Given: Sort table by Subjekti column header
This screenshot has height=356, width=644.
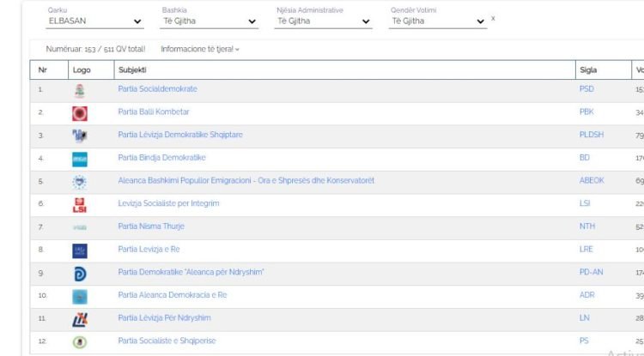Looking at the screenshot, I should point(132,69).
